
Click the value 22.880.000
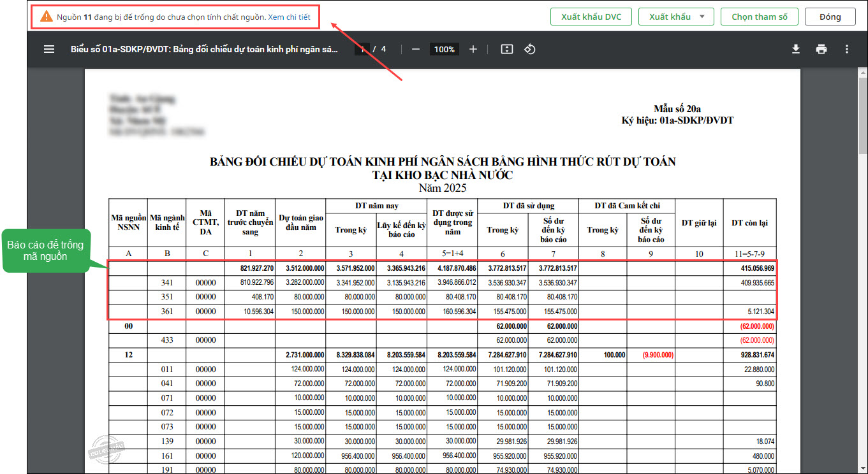tap(758, 369)
